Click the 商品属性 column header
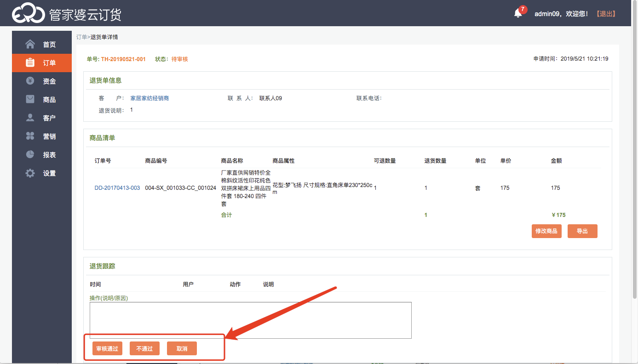Screen dimensions: 638x364 tap(283, 161)
